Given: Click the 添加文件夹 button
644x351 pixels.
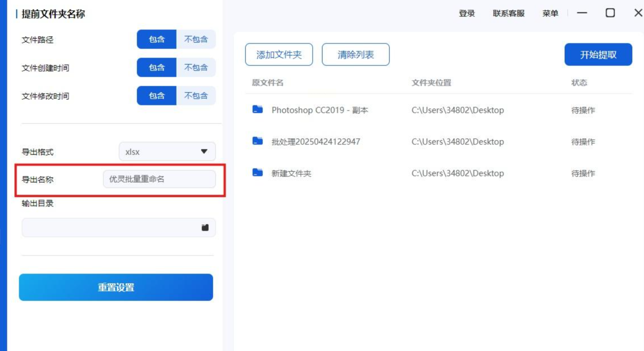Looking at the screenshot, I should coord(279,55).
